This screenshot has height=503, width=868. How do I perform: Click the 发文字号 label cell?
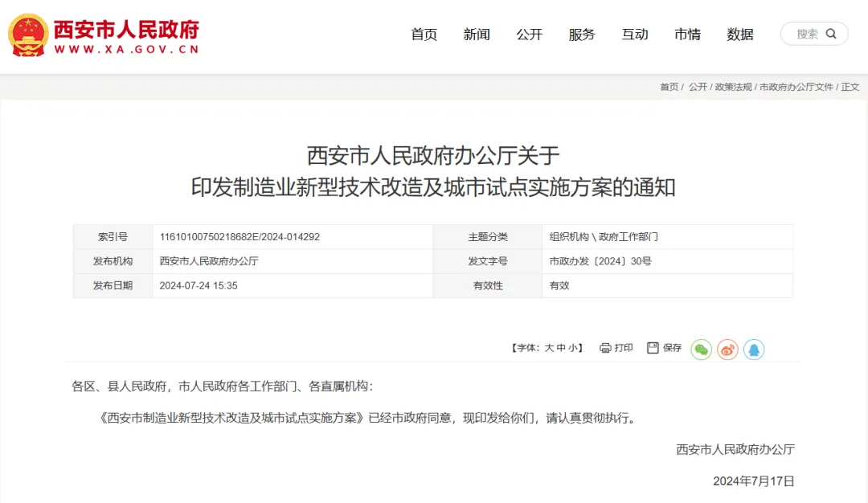[x=488, y=261]
